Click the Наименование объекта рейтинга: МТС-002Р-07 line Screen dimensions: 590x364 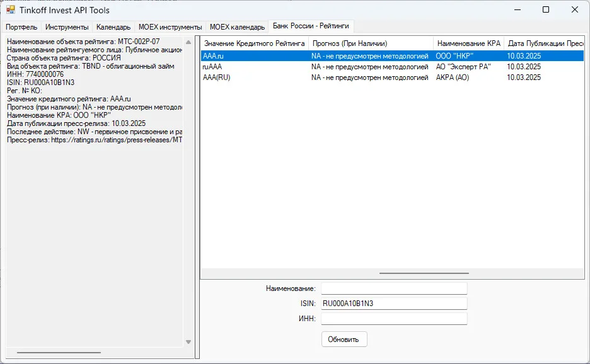83,42
